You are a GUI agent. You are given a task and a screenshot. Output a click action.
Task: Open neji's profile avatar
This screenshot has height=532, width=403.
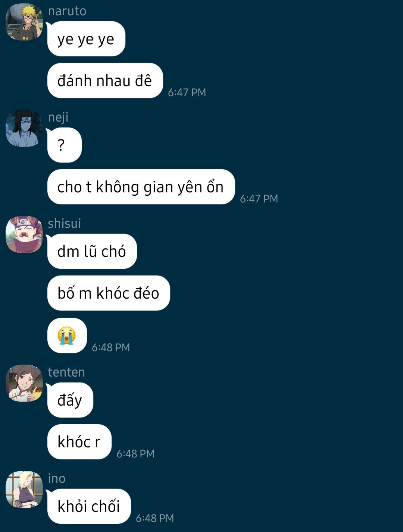(24, 128)
